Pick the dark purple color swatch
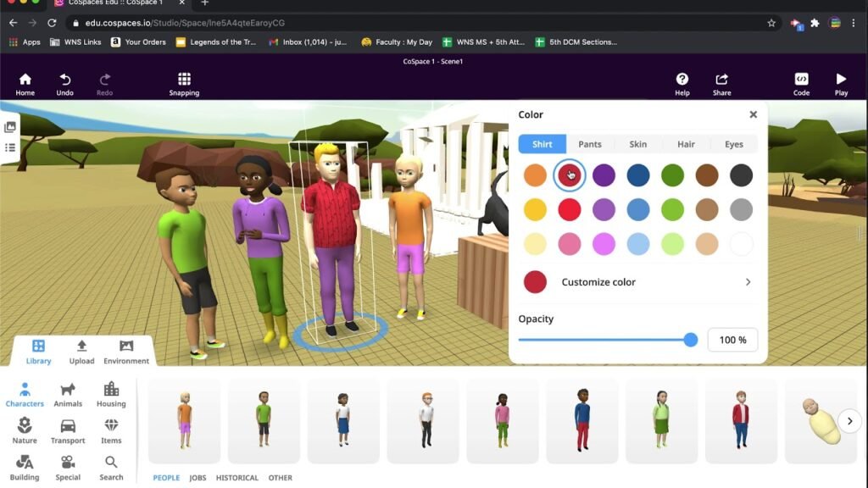This screenshot has width=868, height=488. (604, 175)
